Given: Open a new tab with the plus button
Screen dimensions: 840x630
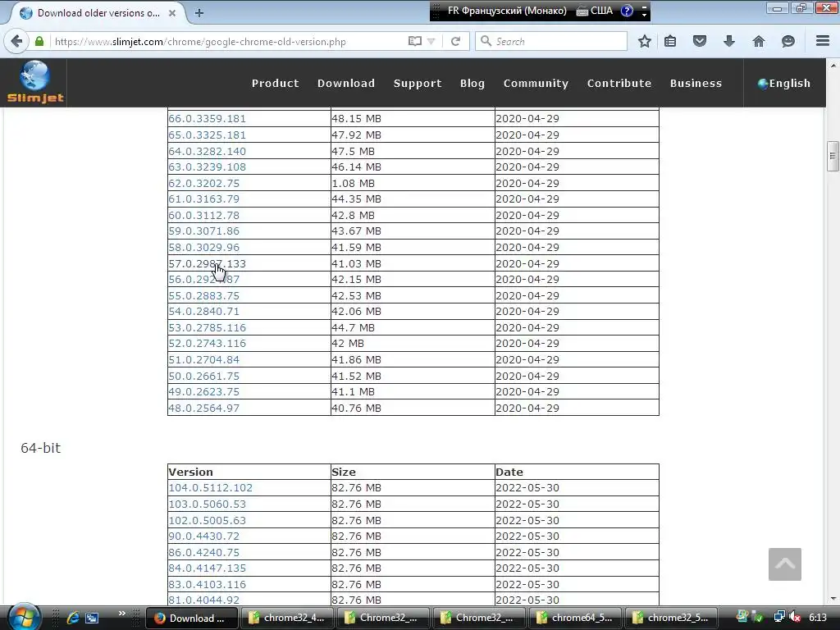Looking at the screenshot, I should tap(199, 13).
